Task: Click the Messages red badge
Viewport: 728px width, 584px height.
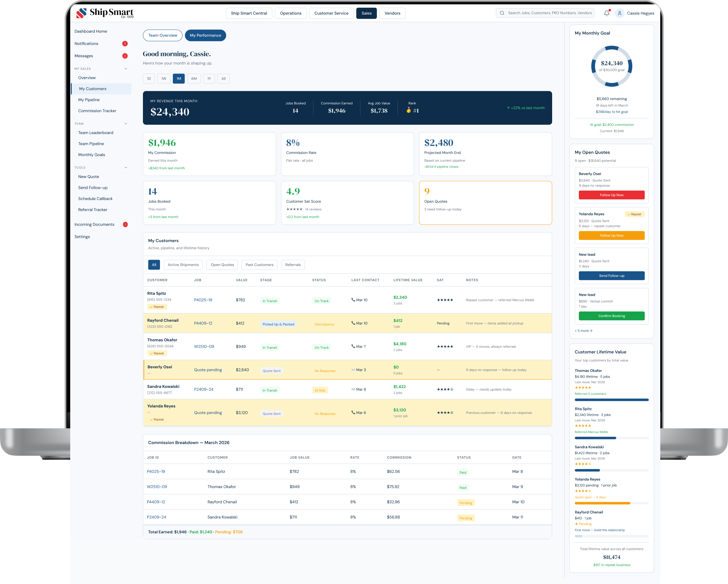Action: [x=125, y=56]
